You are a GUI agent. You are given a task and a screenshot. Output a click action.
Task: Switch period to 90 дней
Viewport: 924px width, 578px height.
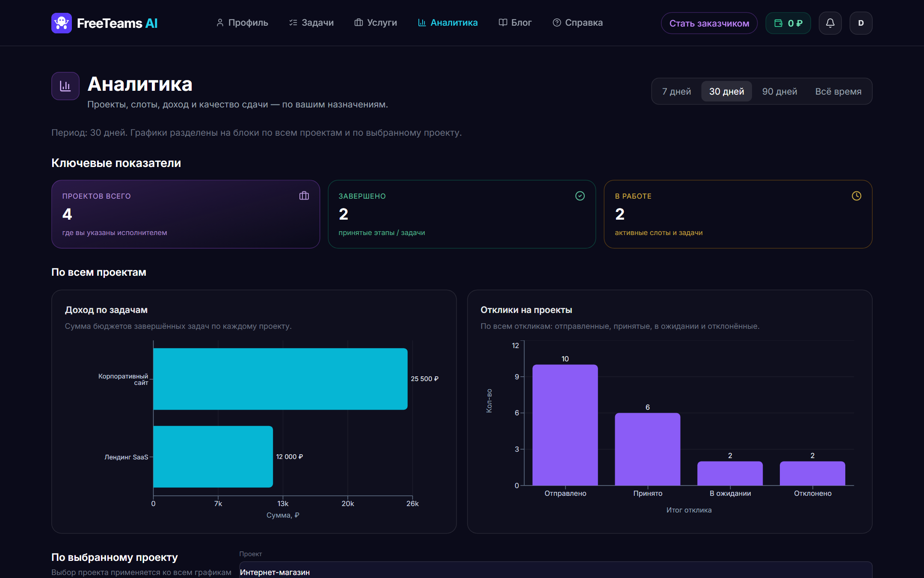point(779,91)
